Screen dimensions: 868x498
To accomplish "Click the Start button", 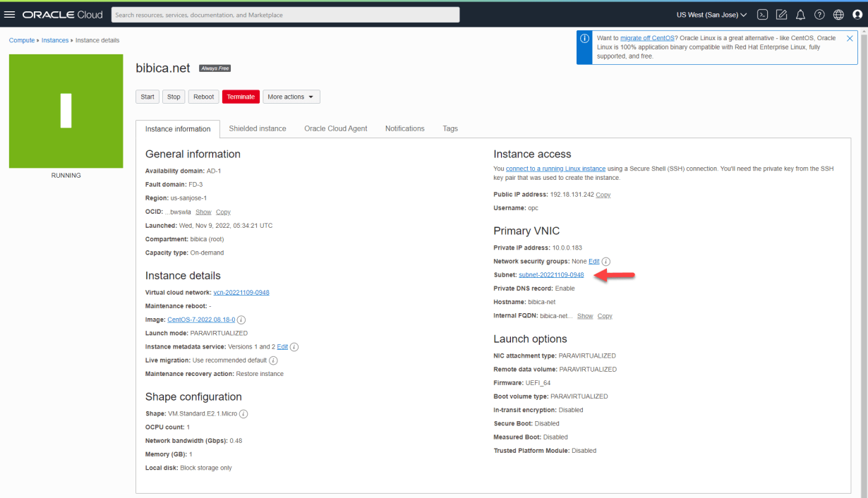I will tap(147, 97).
